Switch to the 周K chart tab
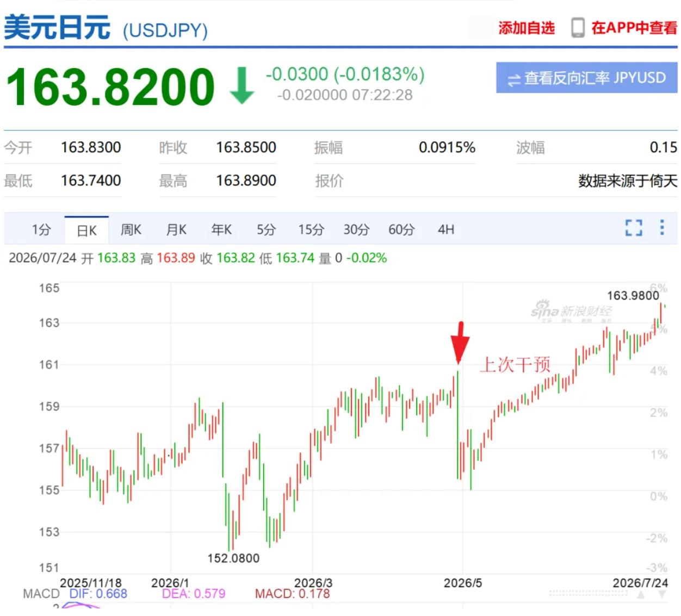 pyautogui.click(x=131, y=230)
